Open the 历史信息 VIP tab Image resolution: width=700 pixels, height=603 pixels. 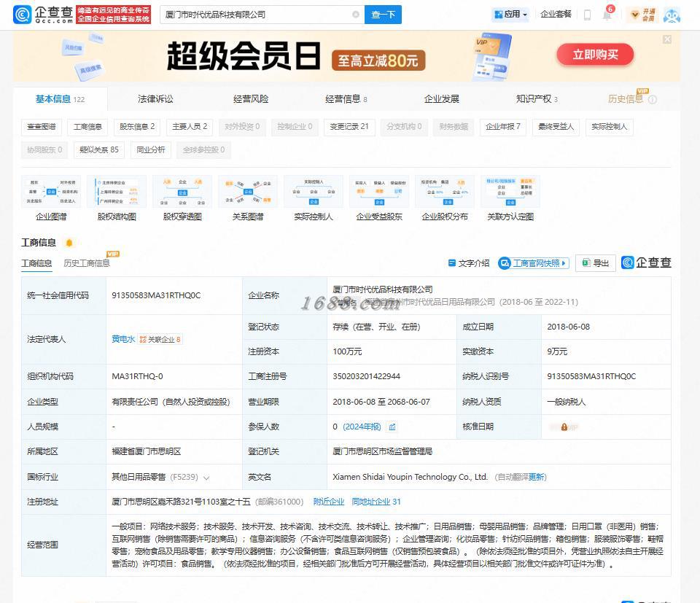pos(626,99)
